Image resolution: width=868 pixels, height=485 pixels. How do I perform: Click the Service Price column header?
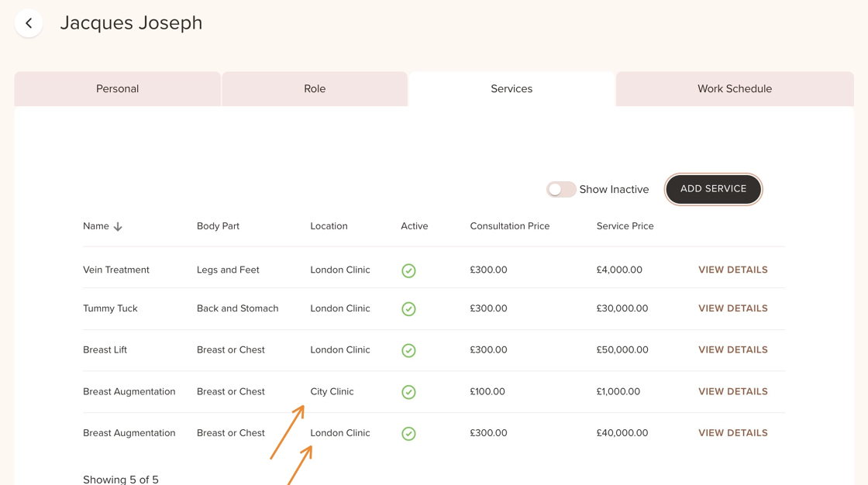(625, 226)
